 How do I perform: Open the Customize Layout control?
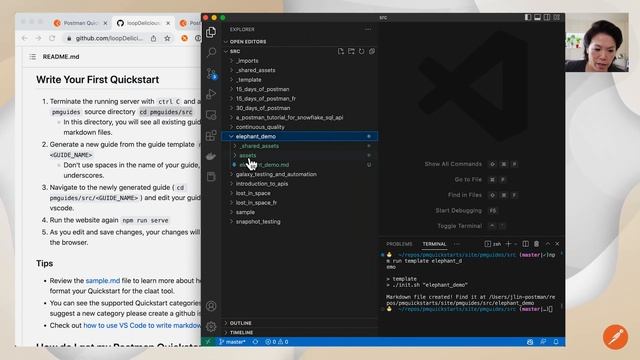coord(557,17)
